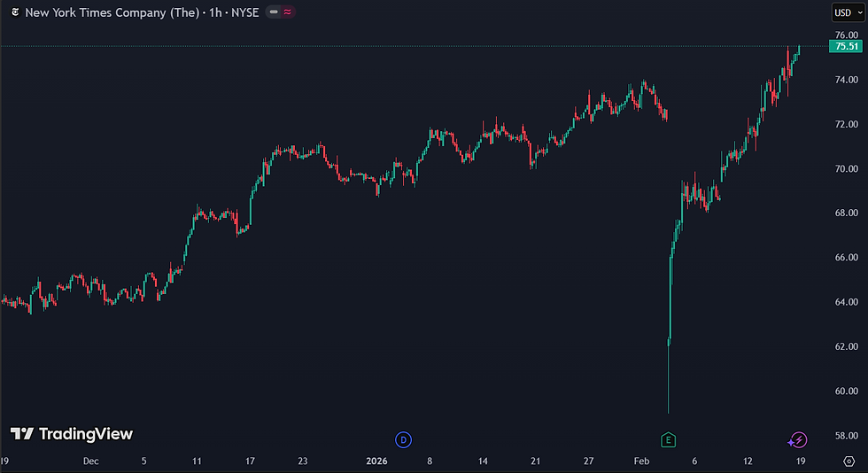The height and width of the screenshot is (473, 868).
Task: Click the 76.00 price scale label
Action: pos(847,35)
